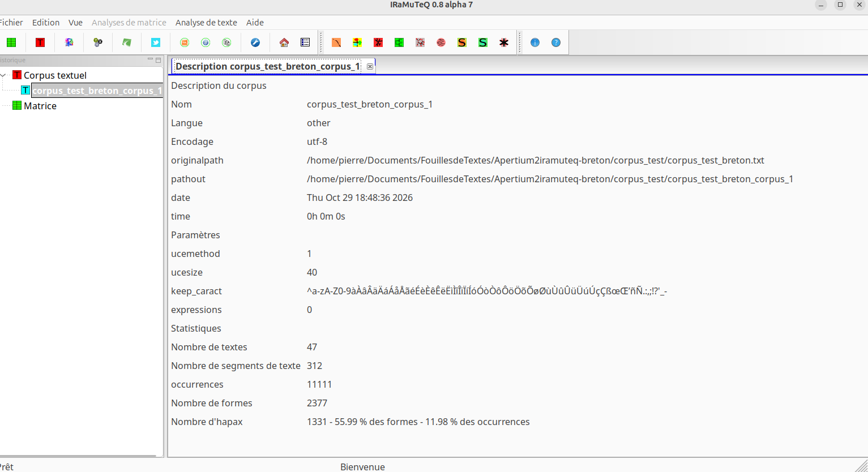
Task: Click the red background black star icon
Action: click(378, 42)
